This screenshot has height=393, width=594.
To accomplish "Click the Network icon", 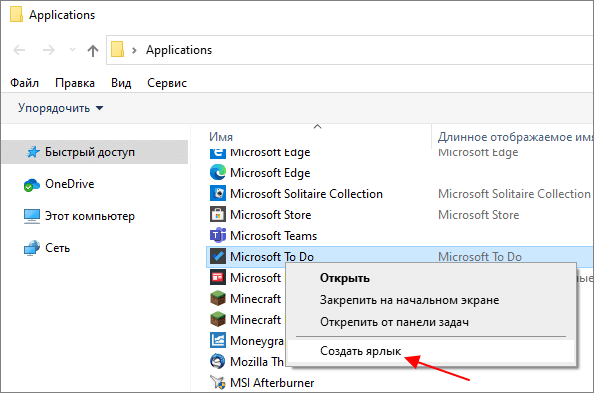I will pyautogui.click(x=31, y=248).
